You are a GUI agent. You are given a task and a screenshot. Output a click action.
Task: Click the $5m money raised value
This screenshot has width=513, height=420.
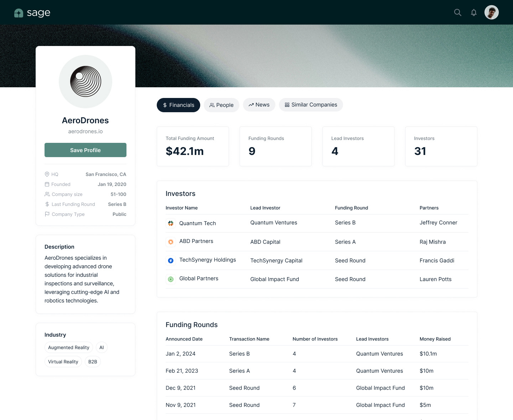click(x=425, y=405)
